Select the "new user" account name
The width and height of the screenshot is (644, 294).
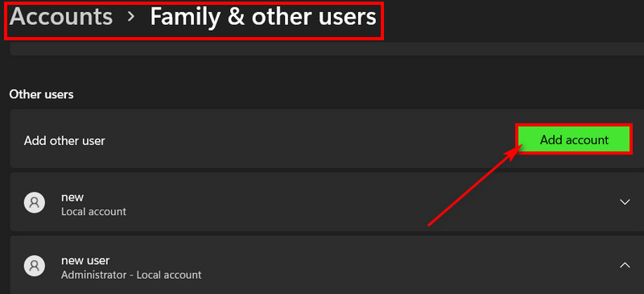(85, 260)
